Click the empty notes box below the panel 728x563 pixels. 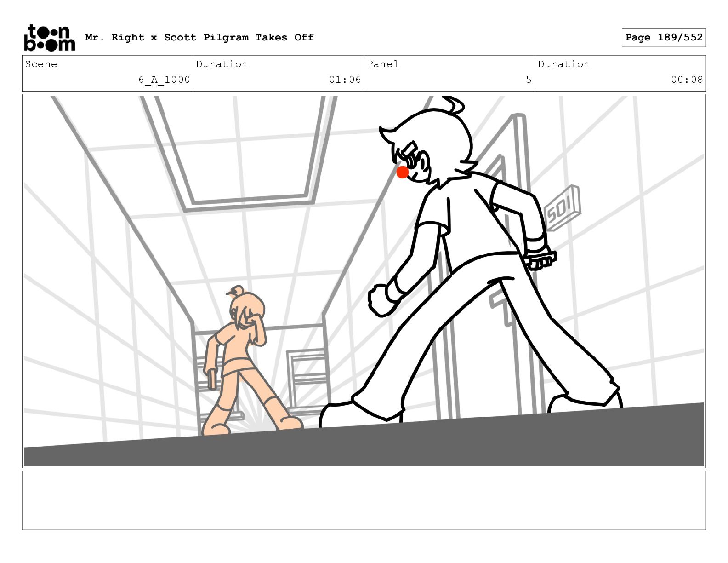pyautogui.click(x=364, y=500)
